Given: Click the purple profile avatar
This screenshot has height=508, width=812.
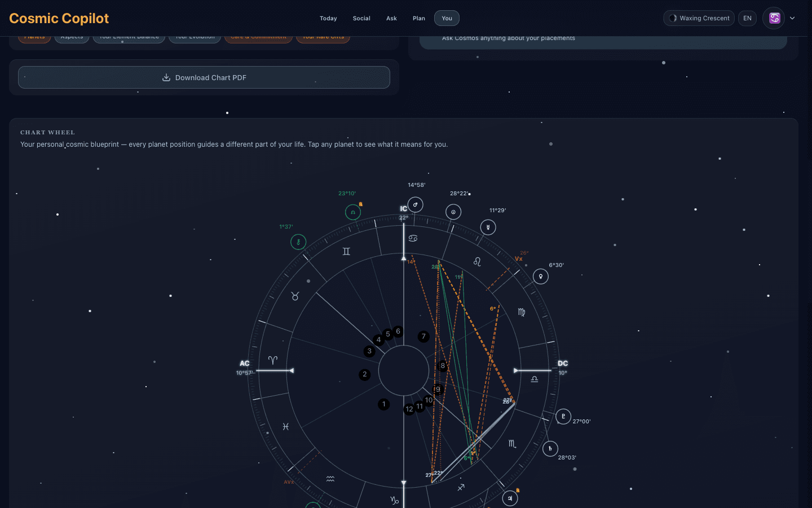Looking at the screenshot, I should pos(774,18).
